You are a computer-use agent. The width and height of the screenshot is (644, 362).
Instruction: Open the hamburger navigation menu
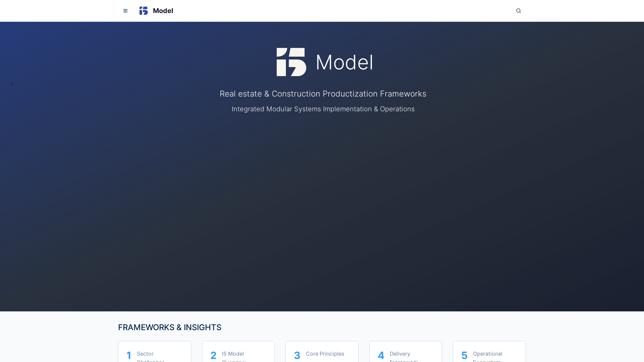[125, 11]
